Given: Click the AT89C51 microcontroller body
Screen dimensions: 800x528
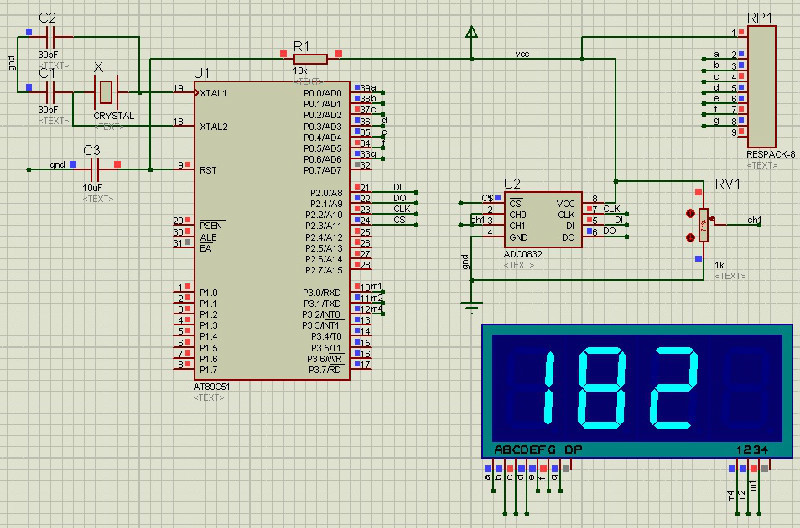Looking at the screenshot, I should 270,230.
